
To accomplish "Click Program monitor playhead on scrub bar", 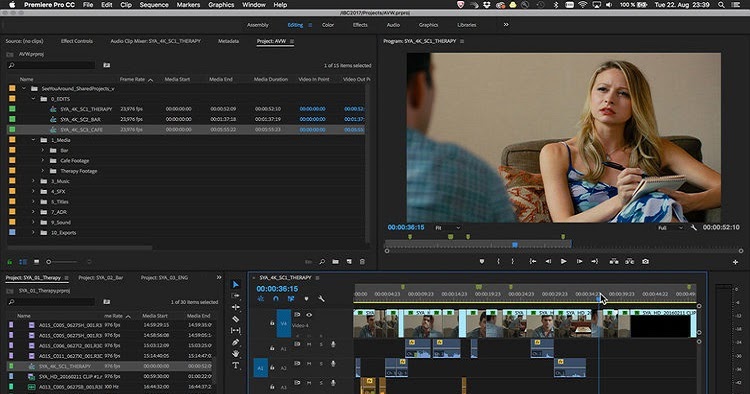I will 515,245.
